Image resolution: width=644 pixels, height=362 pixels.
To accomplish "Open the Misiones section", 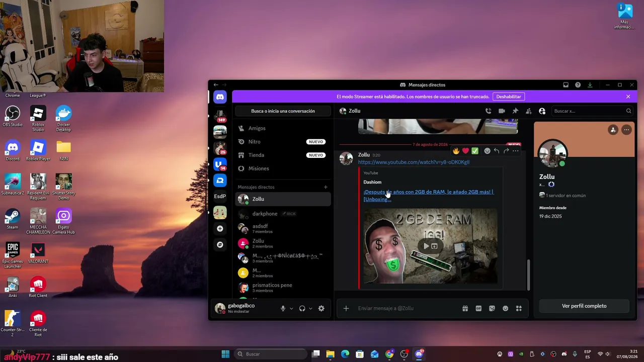I will [x=283, y=168].
